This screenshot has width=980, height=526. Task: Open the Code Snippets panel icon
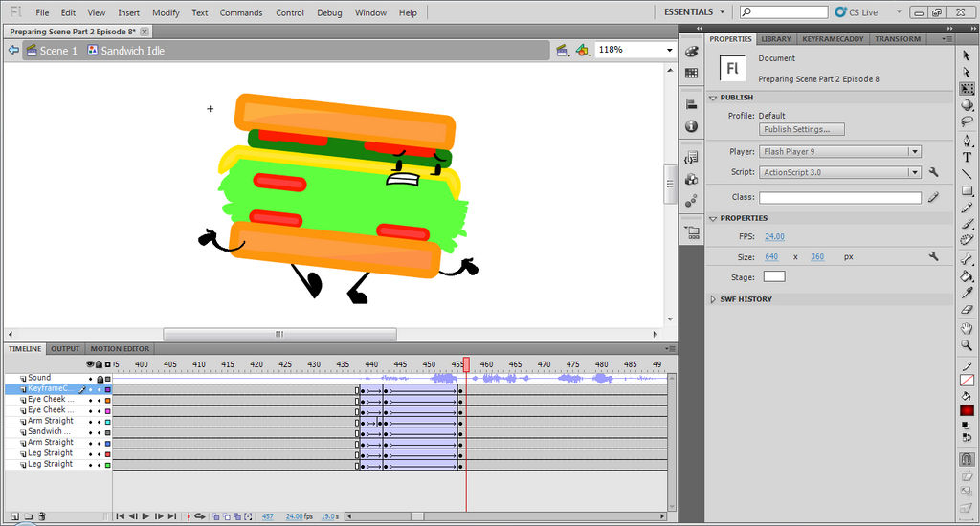pyautogui.click(x=691, y=158)
